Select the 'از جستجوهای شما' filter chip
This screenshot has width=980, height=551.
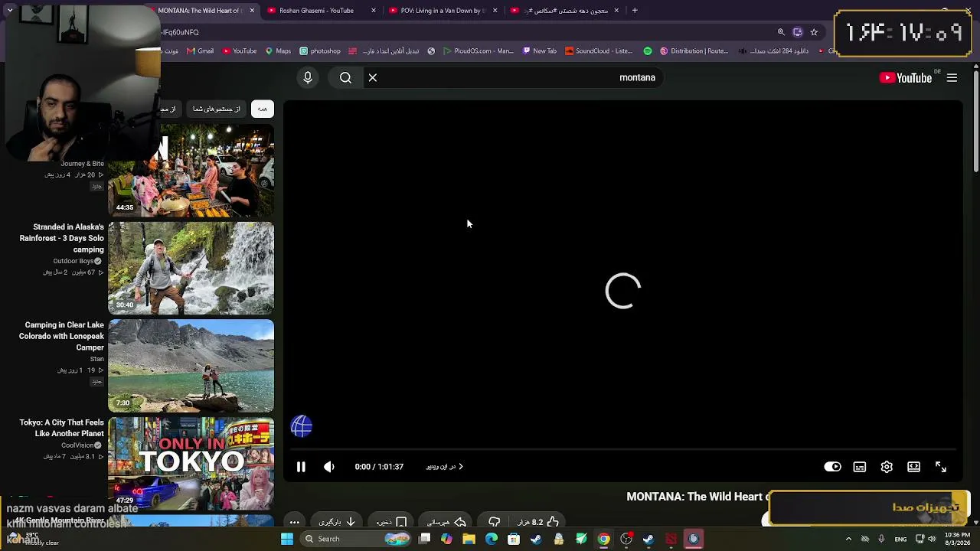(x=217, y=109)
